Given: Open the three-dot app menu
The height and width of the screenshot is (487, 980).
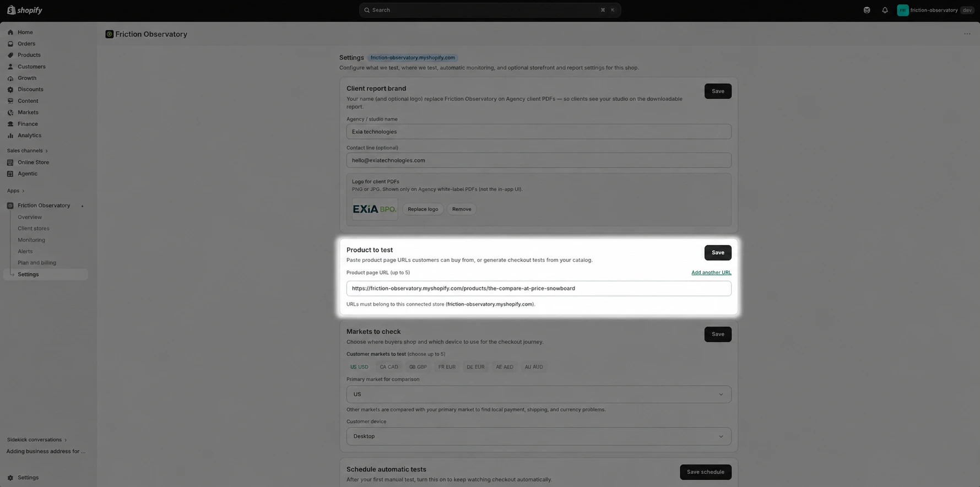Looking at the screenshot, I should (967, 34).
